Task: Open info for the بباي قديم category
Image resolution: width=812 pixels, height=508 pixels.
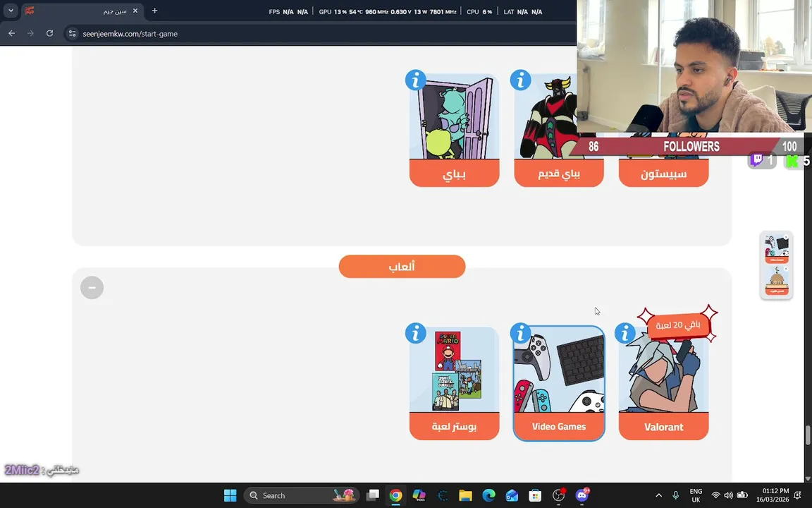Action: [x=520, y=80]
